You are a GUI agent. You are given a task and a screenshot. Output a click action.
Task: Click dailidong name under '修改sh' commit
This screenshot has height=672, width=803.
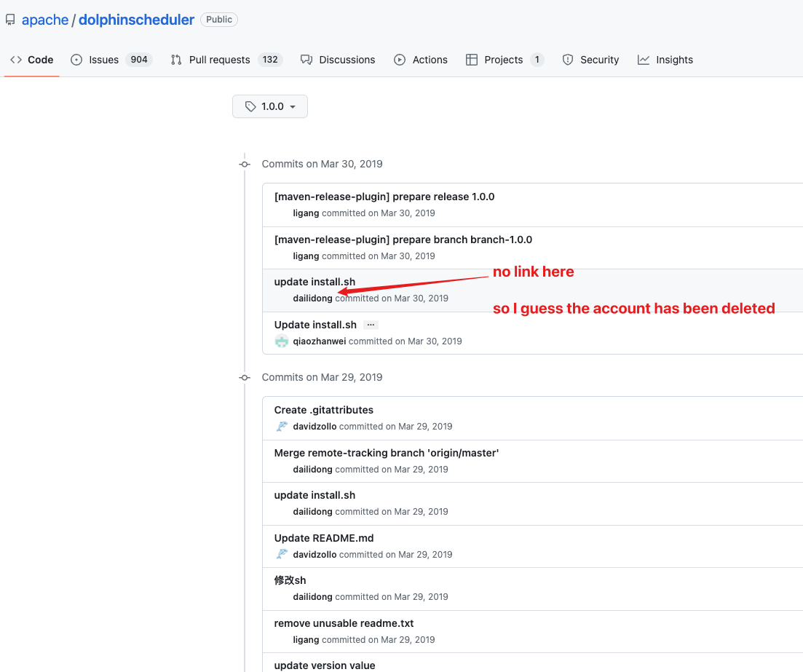(x=313, y=597)
